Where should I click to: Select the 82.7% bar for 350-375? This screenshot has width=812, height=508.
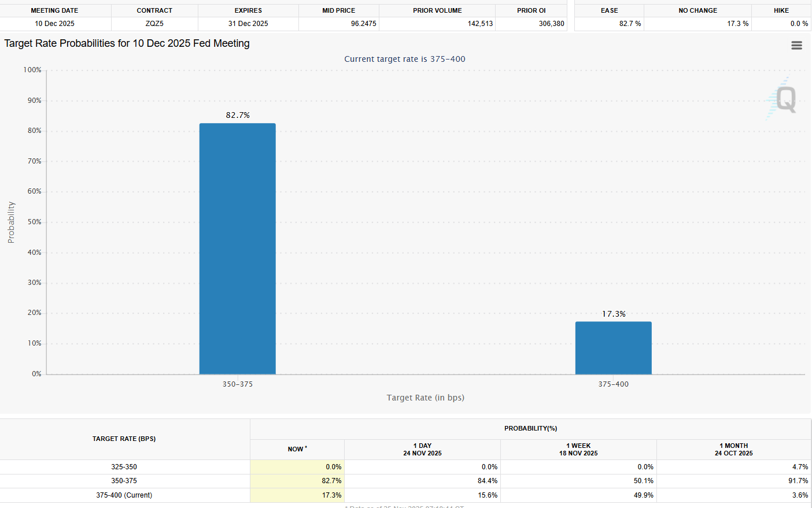(x=237, y=249)
